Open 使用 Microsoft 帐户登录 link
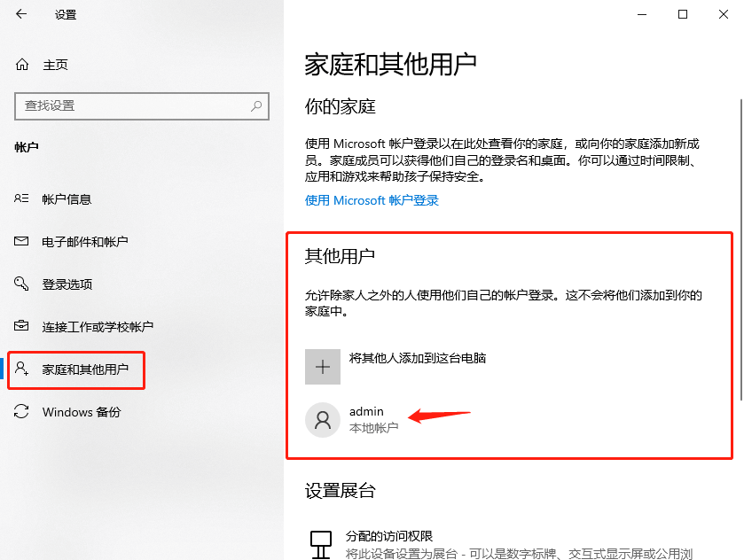This screenshot has height=560, width=744. (x=372, y=200)
